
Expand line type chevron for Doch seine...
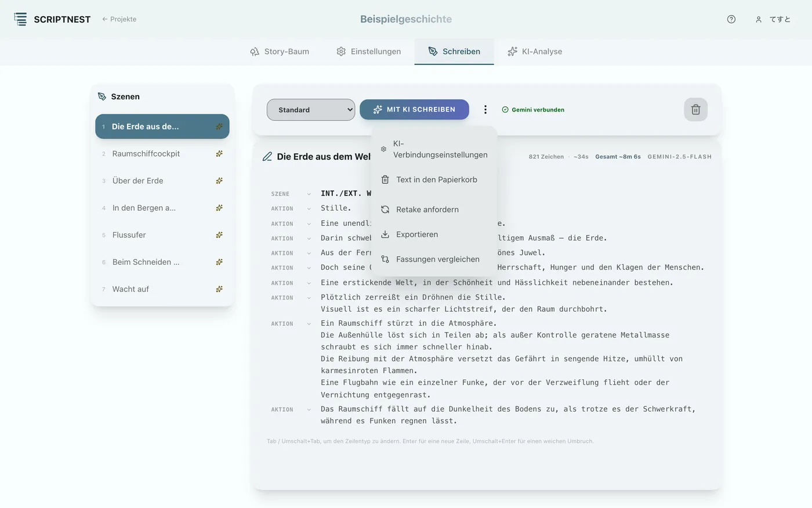click(309, 268)
